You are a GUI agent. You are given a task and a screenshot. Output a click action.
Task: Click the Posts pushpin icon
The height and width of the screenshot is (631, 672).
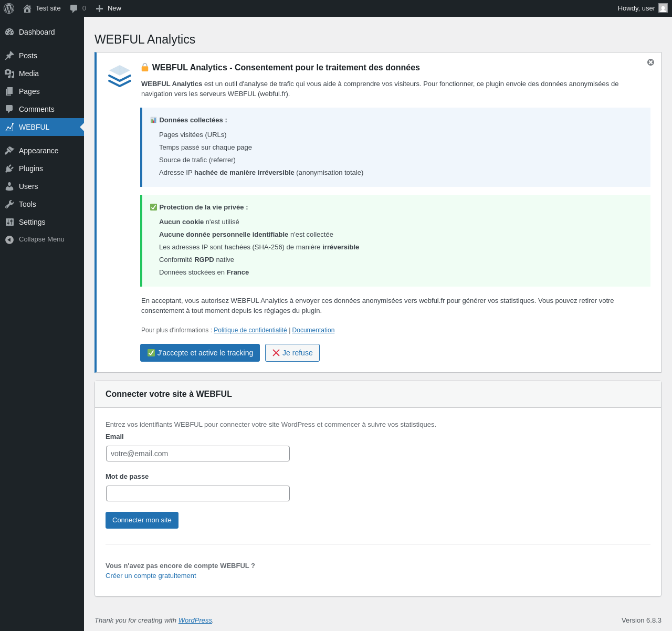9,56
